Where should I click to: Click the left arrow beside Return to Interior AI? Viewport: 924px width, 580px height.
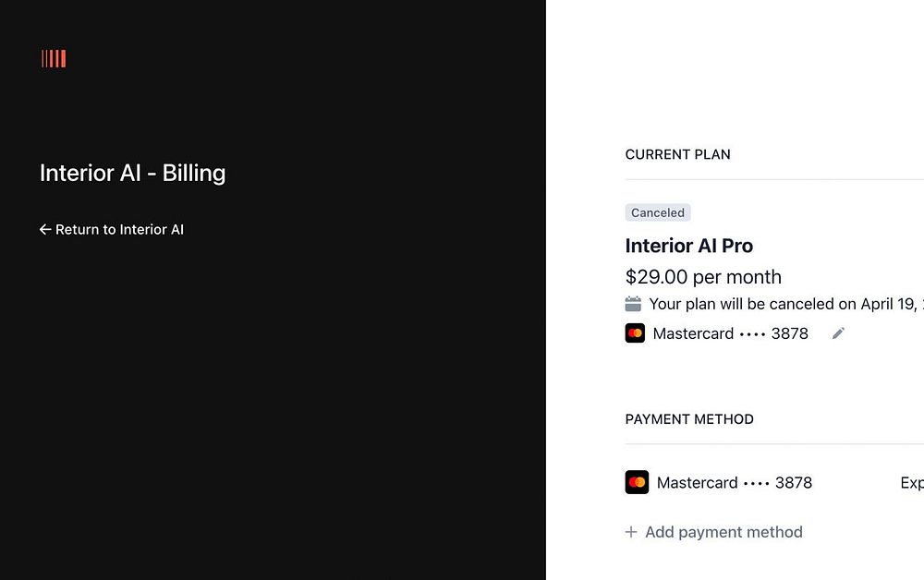click(x=45, y=230)
